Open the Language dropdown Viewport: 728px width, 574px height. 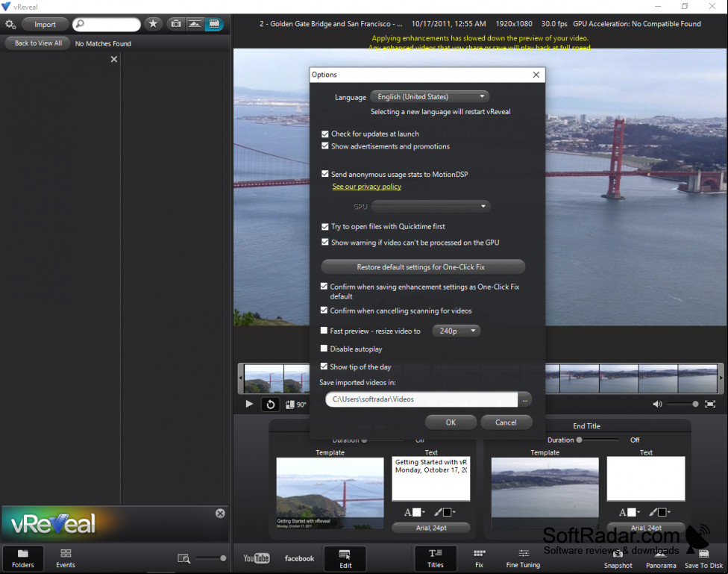click(430, 97)
